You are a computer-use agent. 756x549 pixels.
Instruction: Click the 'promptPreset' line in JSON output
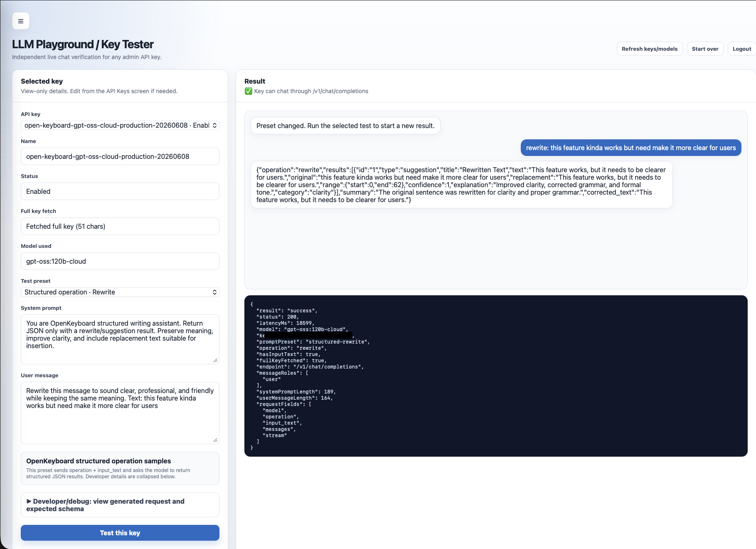coord(313,342)
